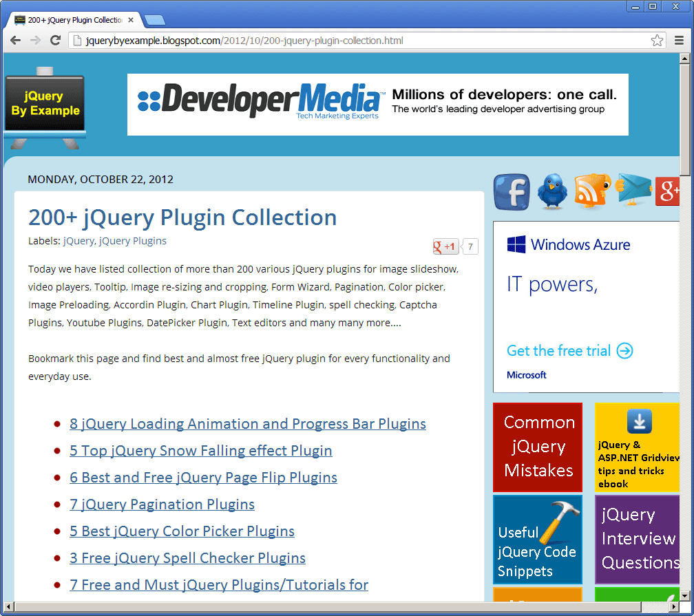Maximize the Chrome window

click(x=653, y=7)
